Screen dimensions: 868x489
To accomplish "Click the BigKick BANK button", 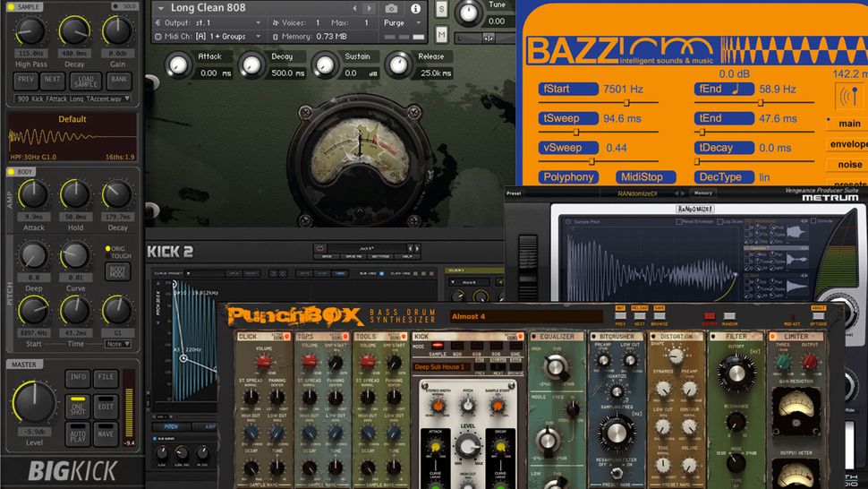I will tap(119, 81).
